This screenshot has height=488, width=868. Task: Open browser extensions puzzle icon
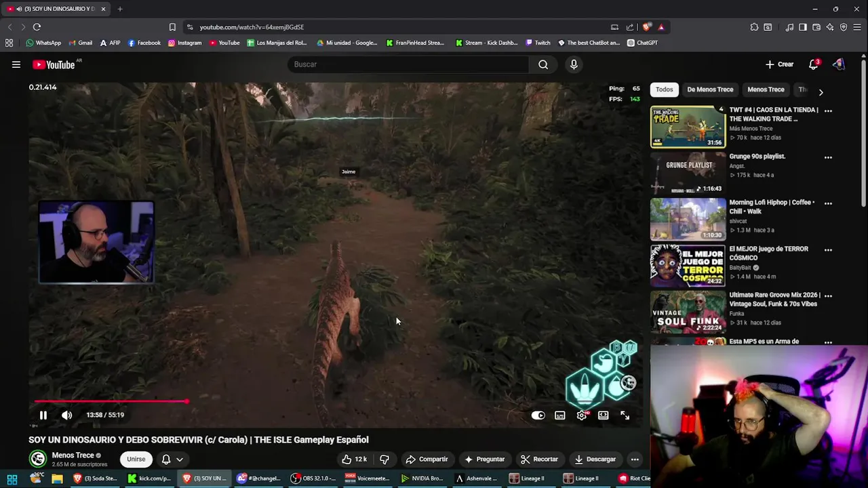(754, 27)
